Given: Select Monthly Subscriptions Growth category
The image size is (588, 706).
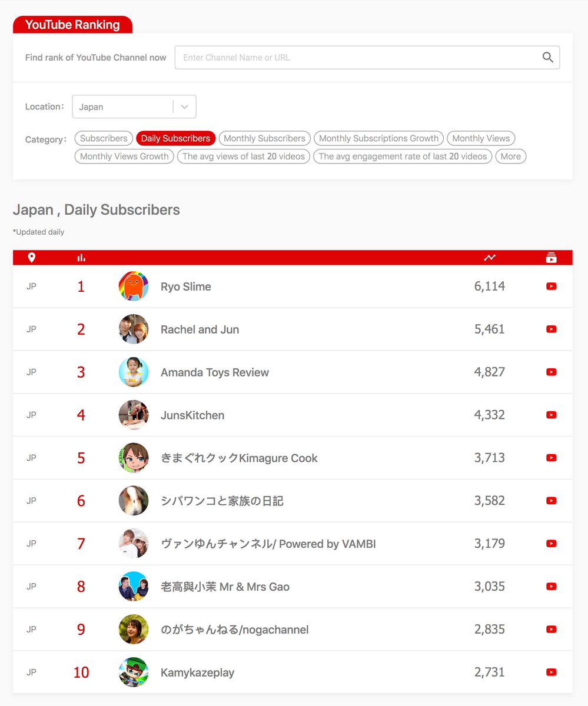Looking at the screenshot, I should click(x=378, y=138).
